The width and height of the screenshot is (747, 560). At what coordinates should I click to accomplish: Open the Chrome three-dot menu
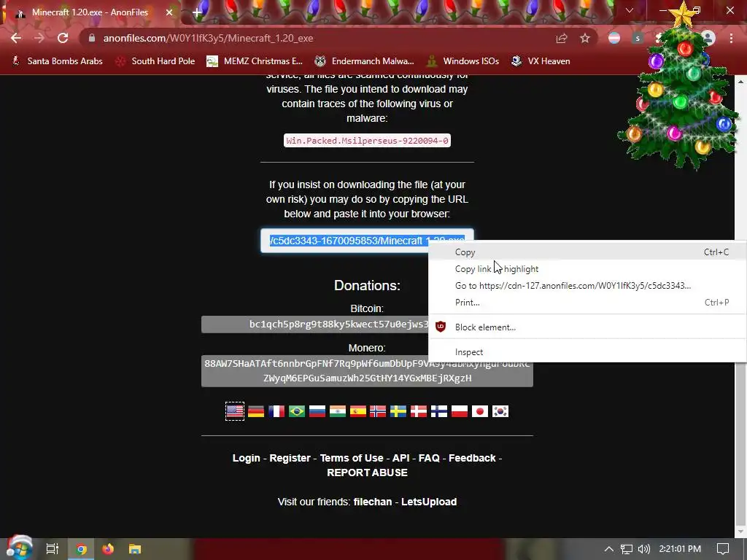(731, 38)
